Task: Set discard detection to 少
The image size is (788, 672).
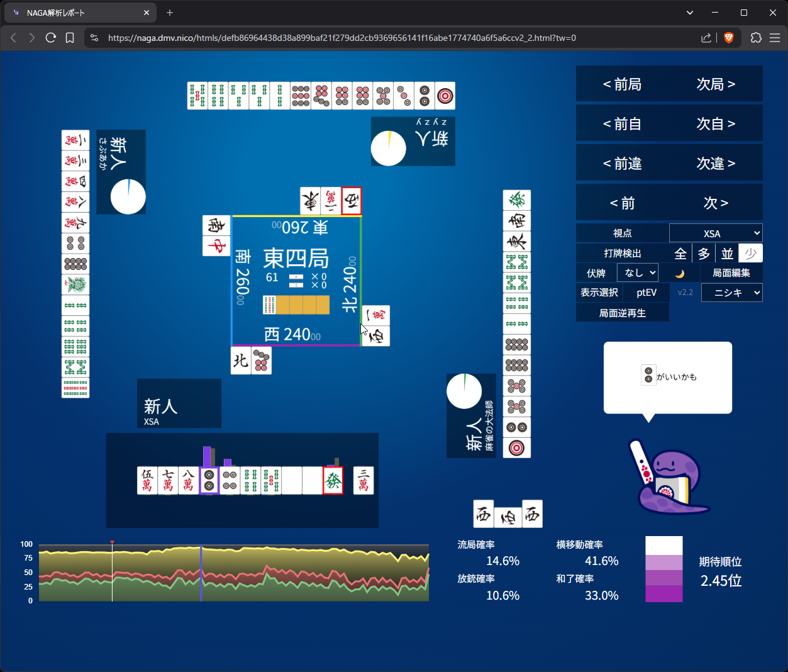Action: tap(750, 254)
